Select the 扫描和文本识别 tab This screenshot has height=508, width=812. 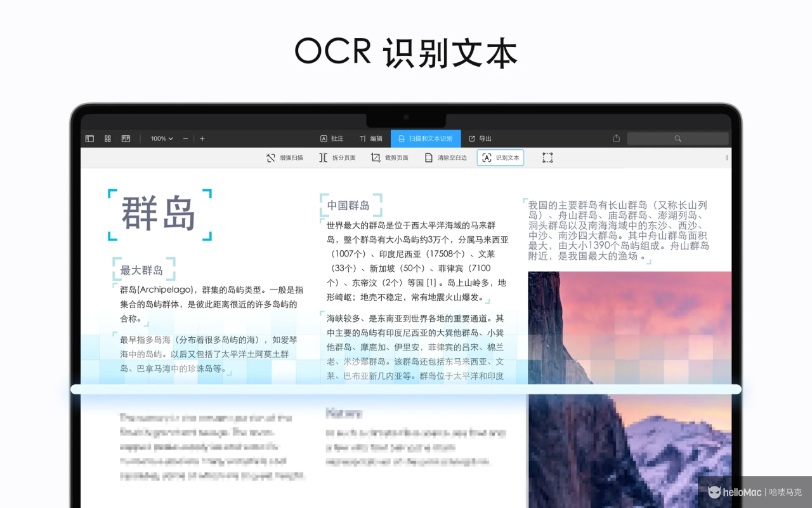pyautogui.click(x=426, y=138)
